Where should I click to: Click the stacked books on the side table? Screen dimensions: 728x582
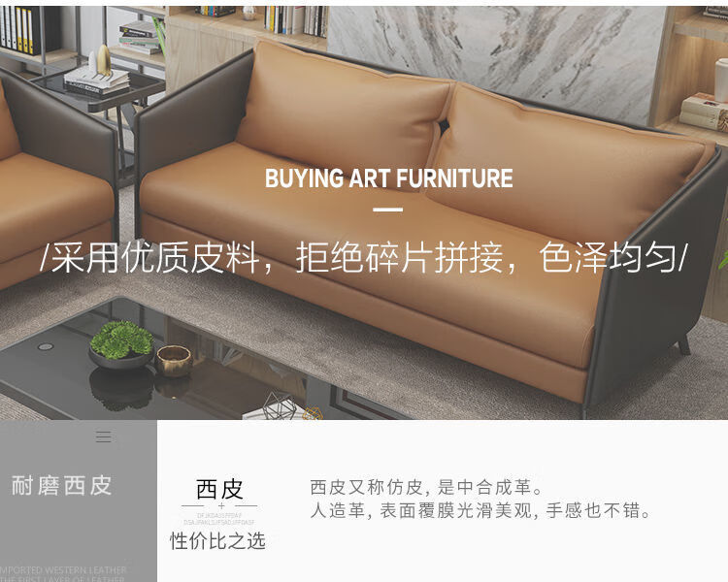pyautogui.click(x=96, y=81)
